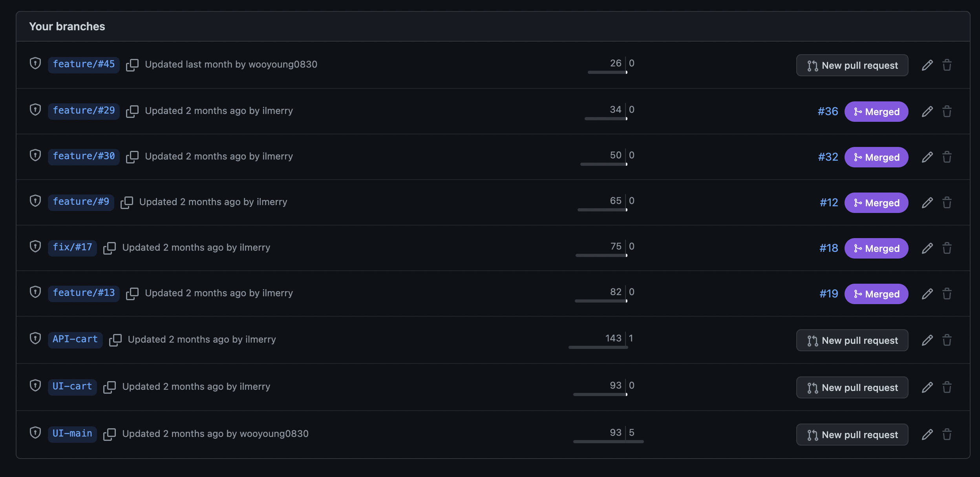Screen dimensions: 980x477
Task: Copy the API-cart branch name
Action: pos(115,340)
